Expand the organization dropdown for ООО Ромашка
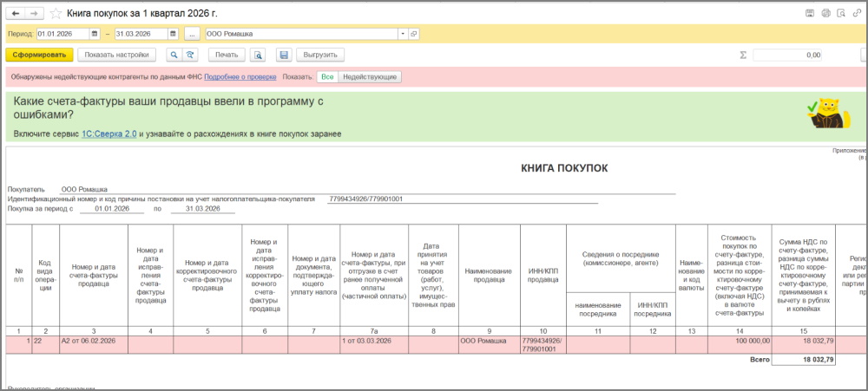 pyautogui.click(x=402, y=34)
